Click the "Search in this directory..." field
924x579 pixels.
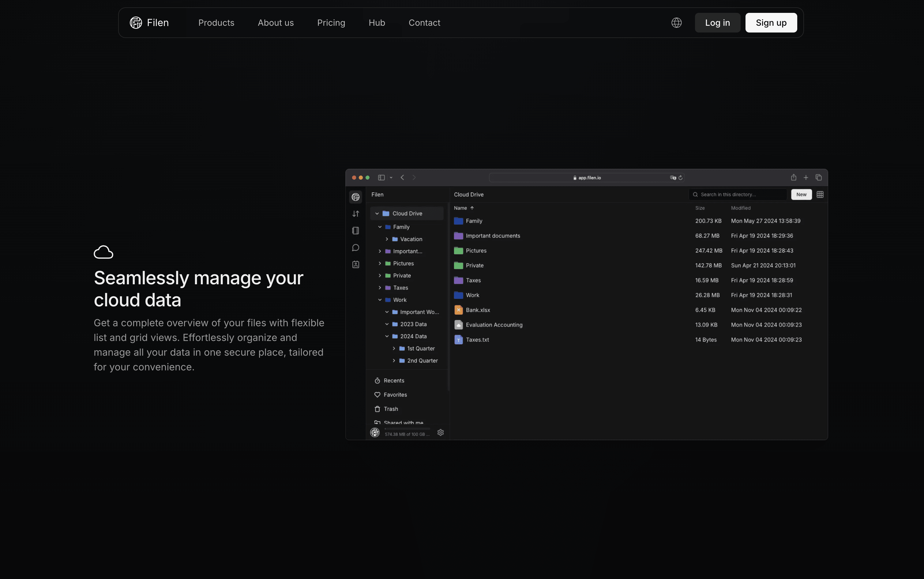(x=738, y=195)
